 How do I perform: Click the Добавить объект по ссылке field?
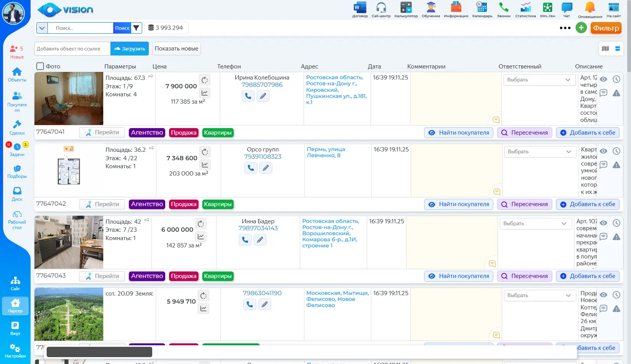point(73,49)
